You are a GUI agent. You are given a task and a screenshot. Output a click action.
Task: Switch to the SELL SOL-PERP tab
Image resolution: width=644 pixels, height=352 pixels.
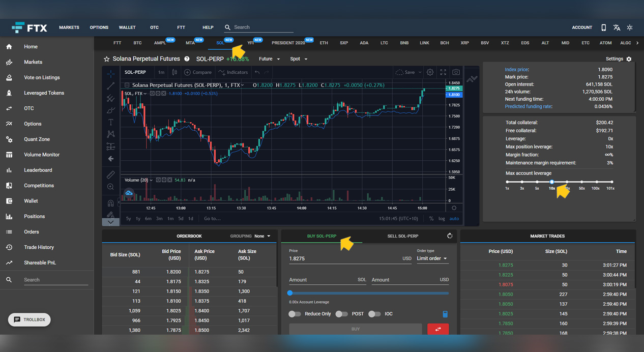[x=403, y=236]
